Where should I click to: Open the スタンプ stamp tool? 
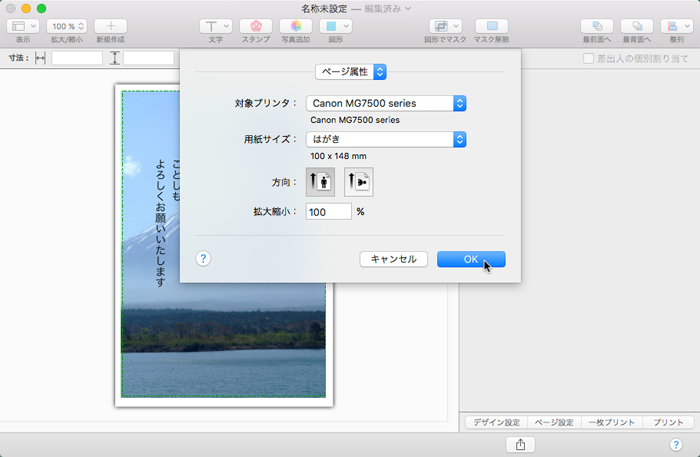pyautogui.click(x=256, y=26)
